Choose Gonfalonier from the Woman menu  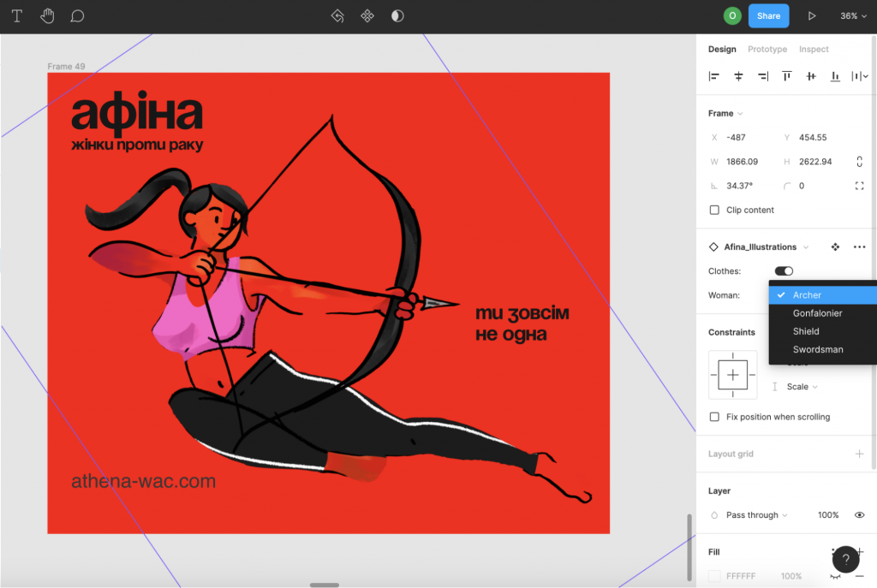[x=817, y=313]
